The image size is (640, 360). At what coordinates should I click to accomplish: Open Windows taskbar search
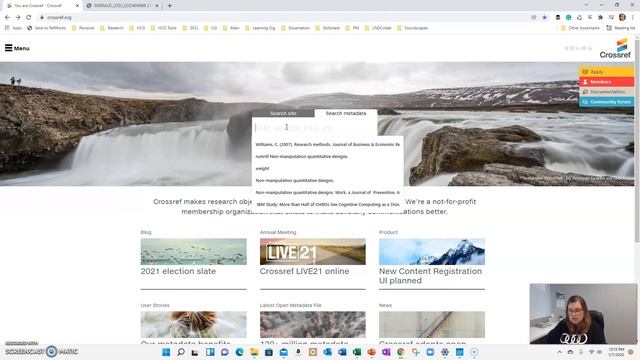click(x=181, y=352)
